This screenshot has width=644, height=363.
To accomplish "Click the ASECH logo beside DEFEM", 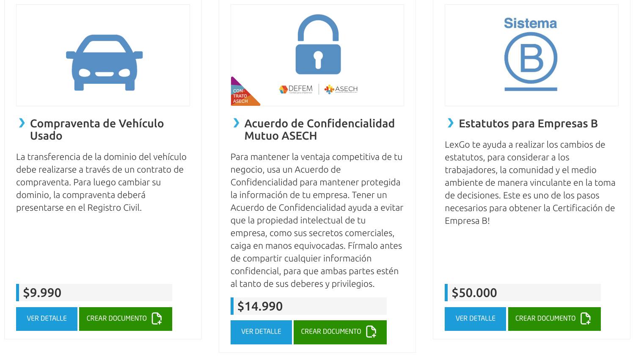I will [x=341, y=89].
